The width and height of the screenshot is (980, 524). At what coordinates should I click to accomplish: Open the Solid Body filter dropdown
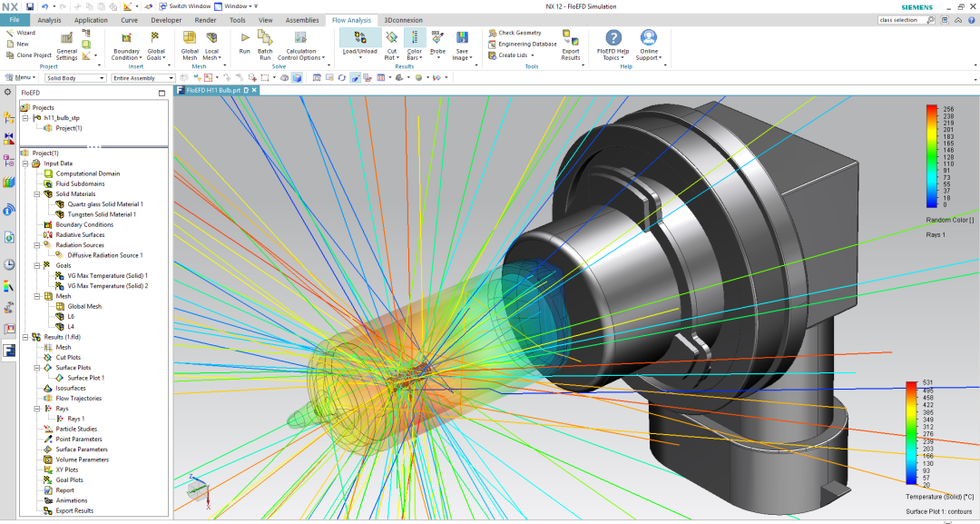(75, 78)
